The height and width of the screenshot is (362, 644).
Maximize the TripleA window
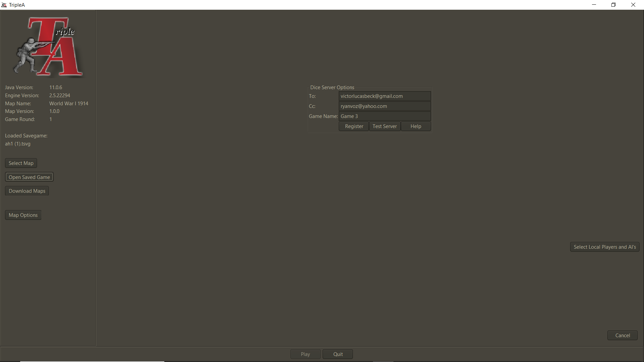(x=613, y=5)
